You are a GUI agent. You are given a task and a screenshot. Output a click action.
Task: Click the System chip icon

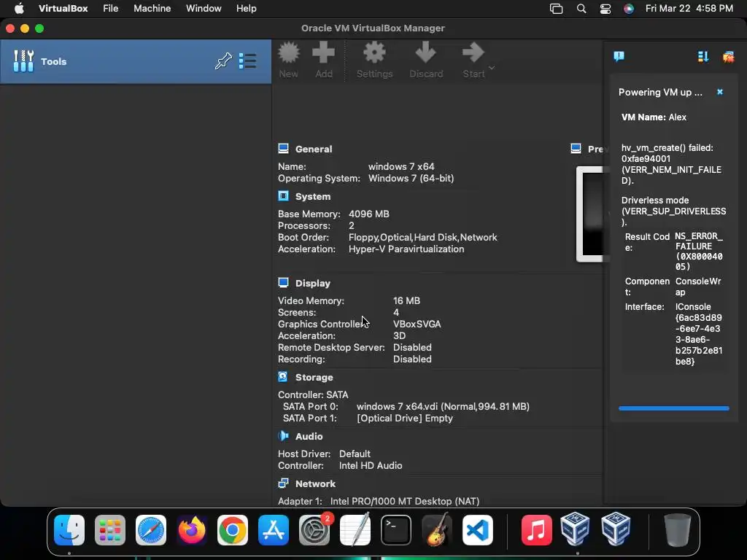(284, 196)
